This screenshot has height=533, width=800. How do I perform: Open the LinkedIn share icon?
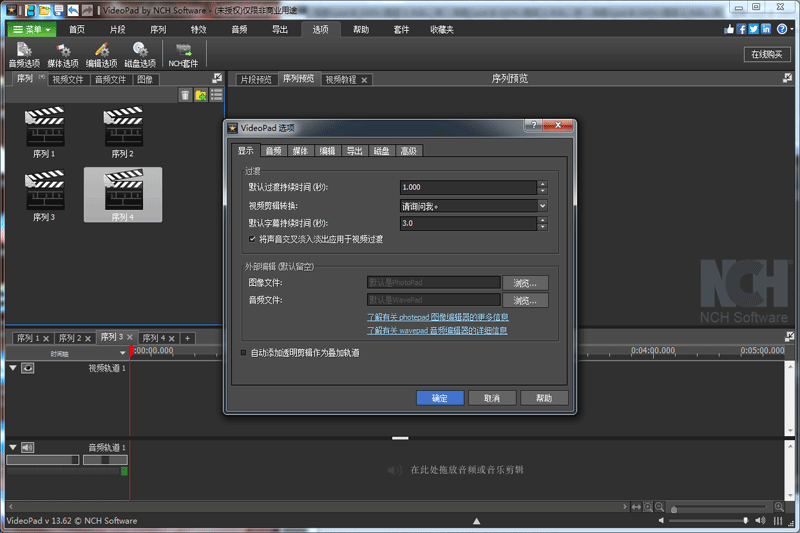pos(766,29)
